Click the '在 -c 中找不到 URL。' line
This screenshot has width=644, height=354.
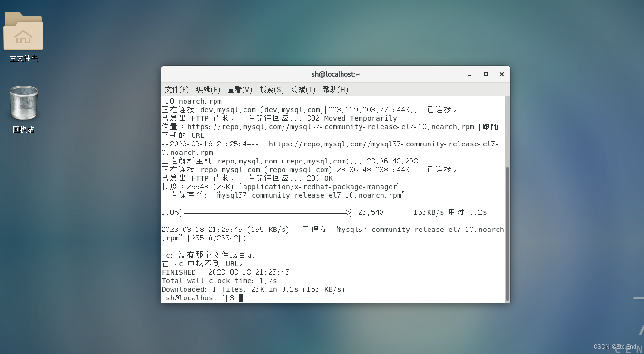tap(203, 264)
